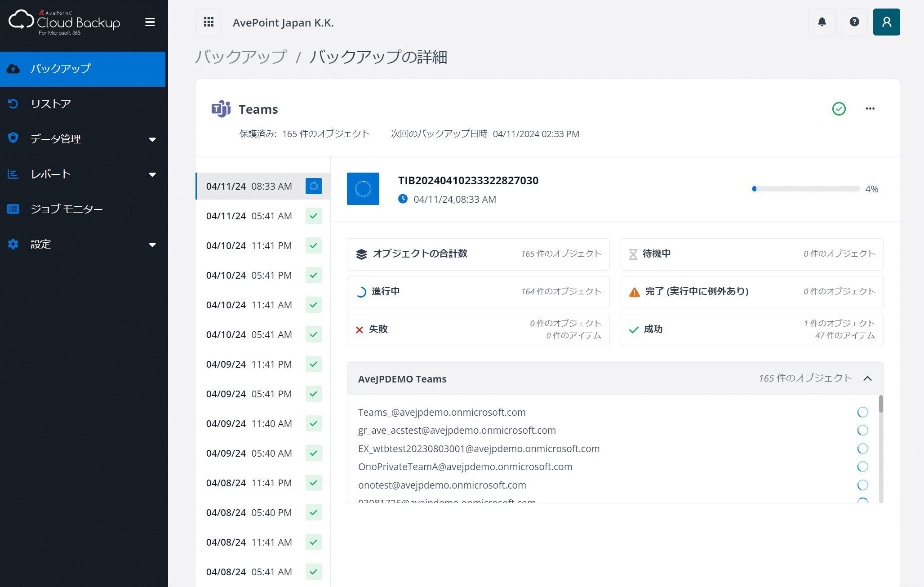
Task: Select backup 04/09/24 05:40 AM
Action: click(263, 453)
